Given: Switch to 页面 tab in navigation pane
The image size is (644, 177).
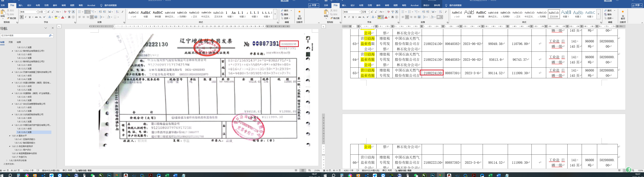Looking at the screenshot, I should pyautogui.click(x=10, y=42).
